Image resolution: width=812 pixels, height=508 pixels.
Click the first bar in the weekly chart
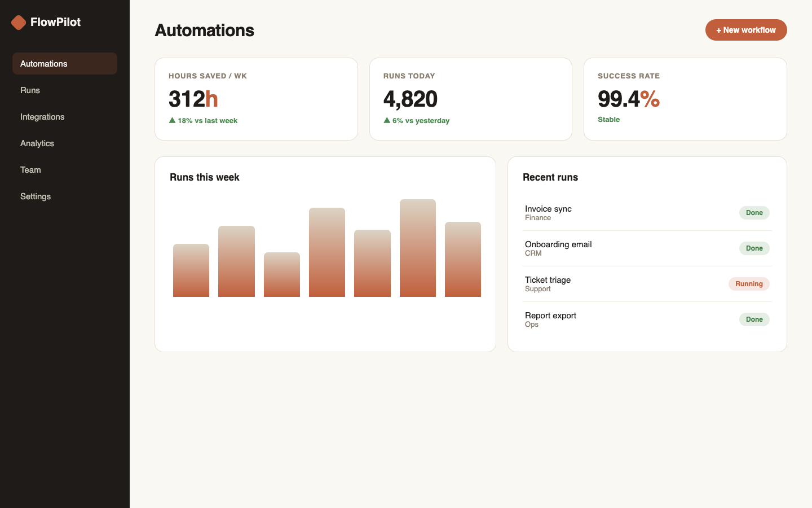point(191,270)
